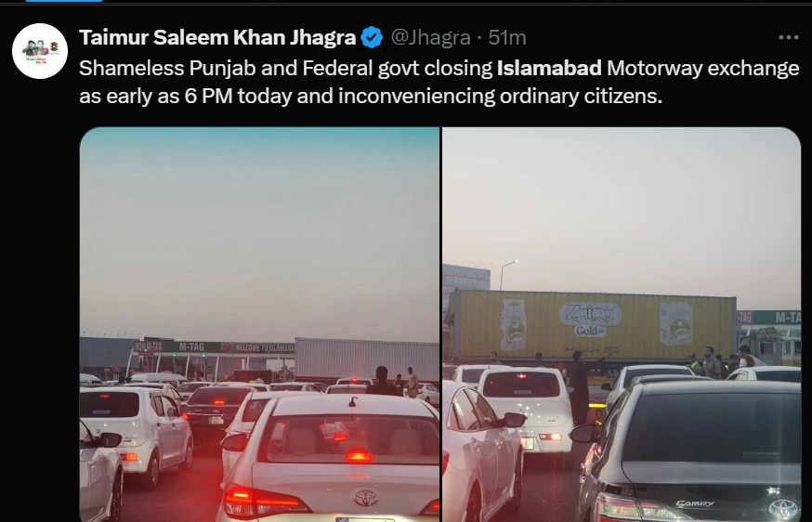Image resolution: width=812 pixels, height=522 pixels.
Task: Click the white hatchback in the right photo
Action: tap(525, 408)
